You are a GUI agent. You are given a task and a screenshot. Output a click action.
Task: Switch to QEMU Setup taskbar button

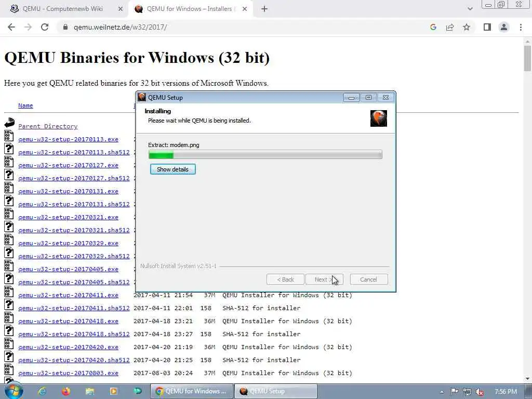click(x=276, y=391)
